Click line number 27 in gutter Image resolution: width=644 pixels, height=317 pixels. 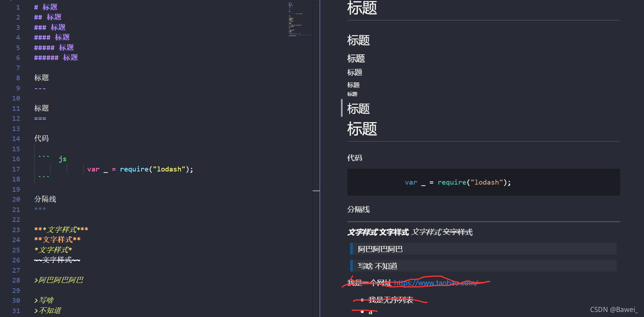coord(16,270)
